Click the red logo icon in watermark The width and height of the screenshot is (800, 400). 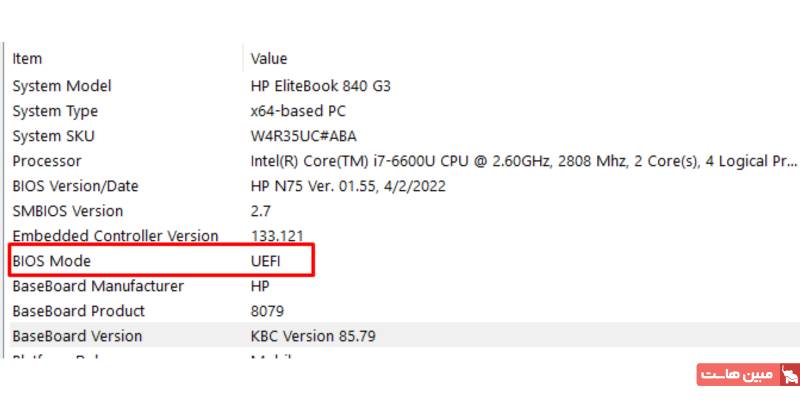[x=789, y=375]
